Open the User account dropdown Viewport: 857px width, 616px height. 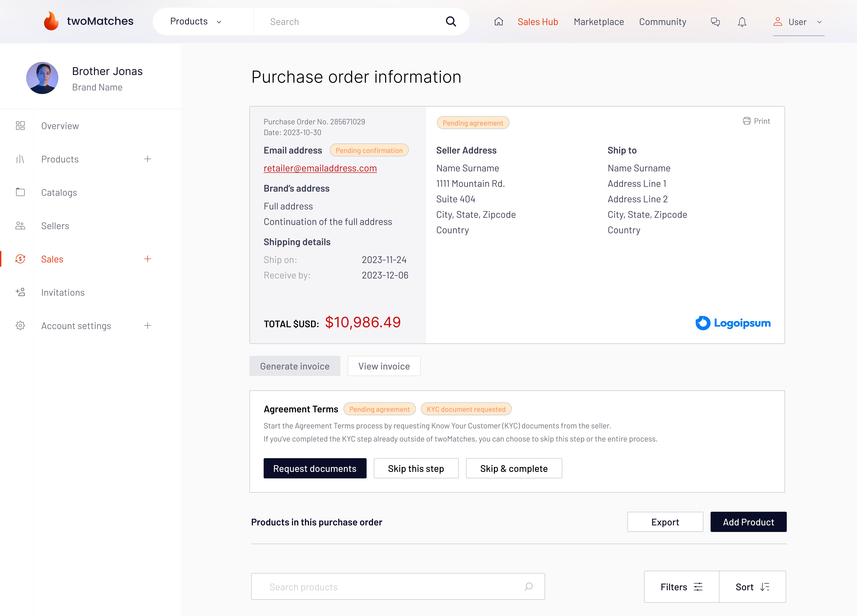coord(798,22)
